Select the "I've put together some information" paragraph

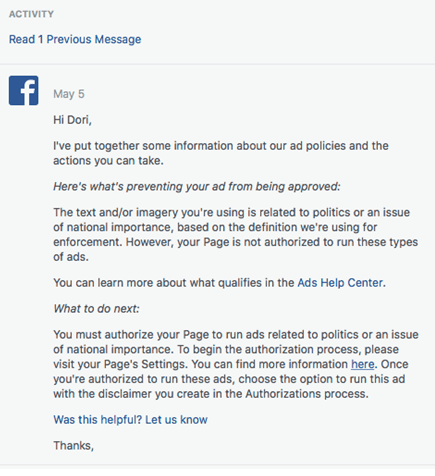click(221, 153)
